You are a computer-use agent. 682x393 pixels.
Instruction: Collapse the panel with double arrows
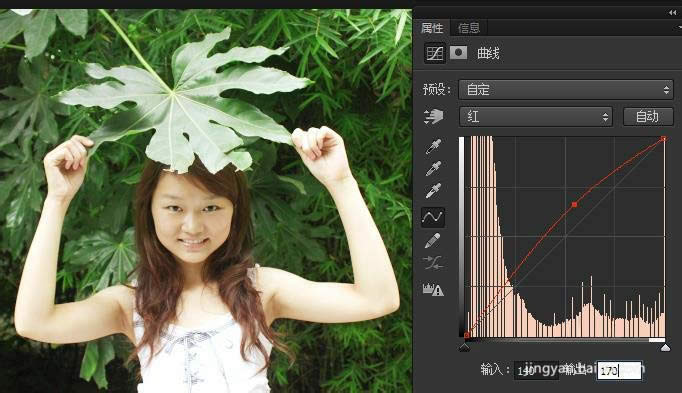coord(672,13)
